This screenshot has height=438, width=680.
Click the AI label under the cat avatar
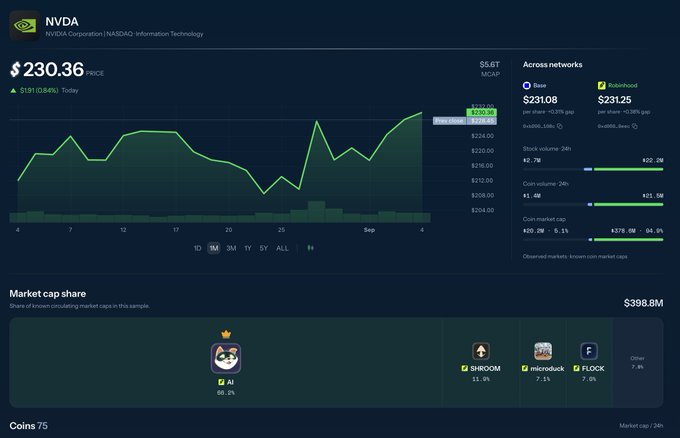pos(230,382)
